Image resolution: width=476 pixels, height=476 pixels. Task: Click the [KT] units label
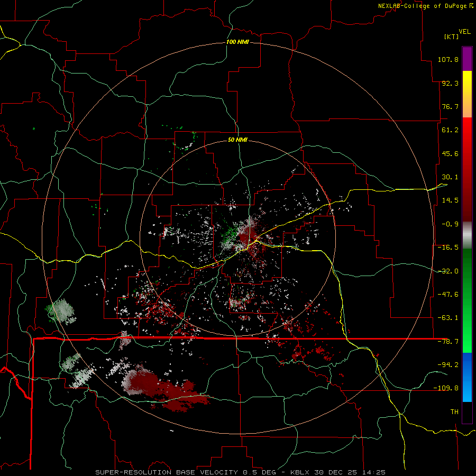(452, 36)
